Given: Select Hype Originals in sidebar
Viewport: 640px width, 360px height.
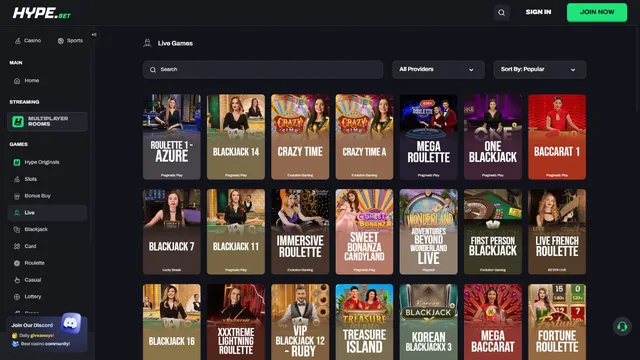Looking at the screenshot, I should click(x=47, y=162).
